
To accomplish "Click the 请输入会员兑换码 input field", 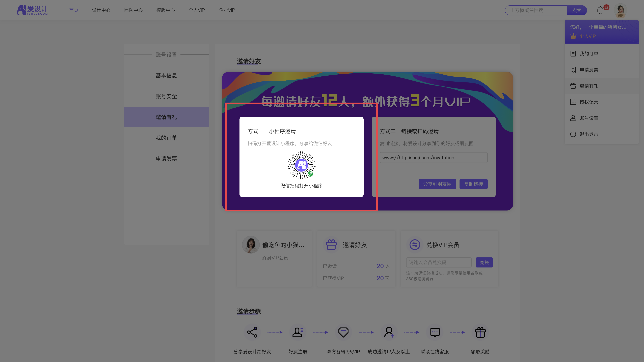I will click(x=439, y=263).
